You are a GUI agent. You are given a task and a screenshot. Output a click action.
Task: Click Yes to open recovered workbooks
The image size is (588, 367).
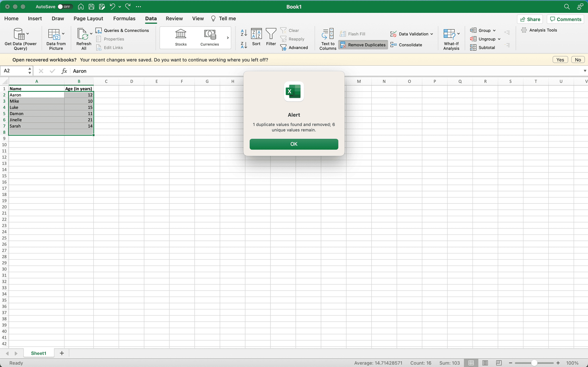560,60
